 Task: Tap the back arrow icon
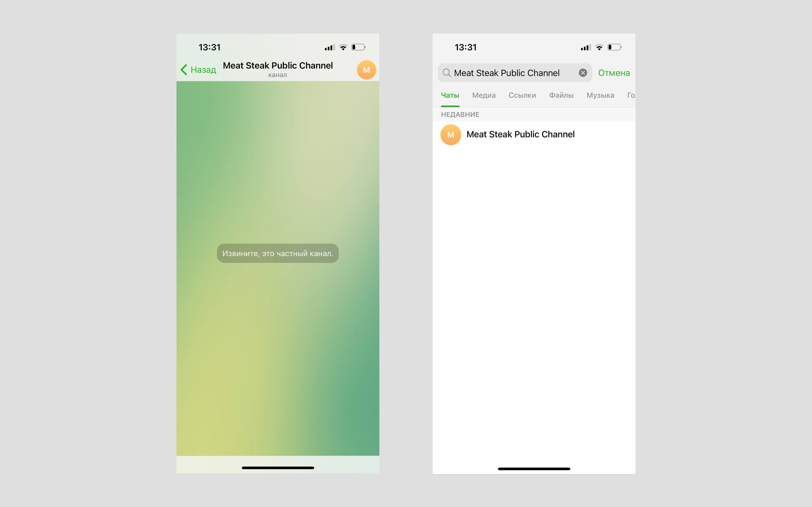[x=184, y=69]
